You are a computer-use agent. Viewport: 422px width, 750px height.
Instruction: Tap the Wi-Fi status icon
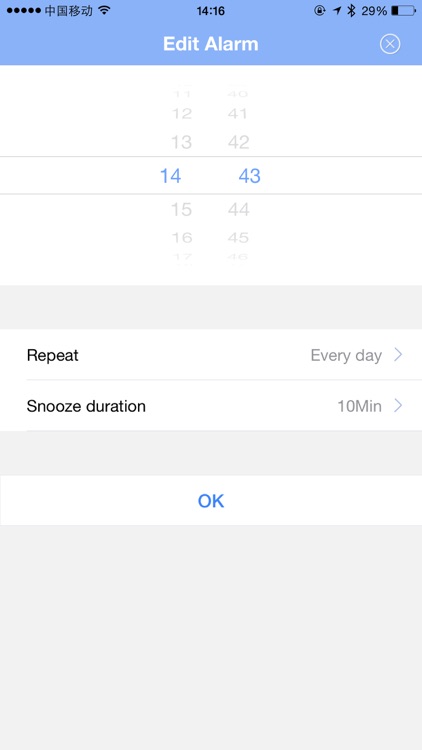pos(104,10)
